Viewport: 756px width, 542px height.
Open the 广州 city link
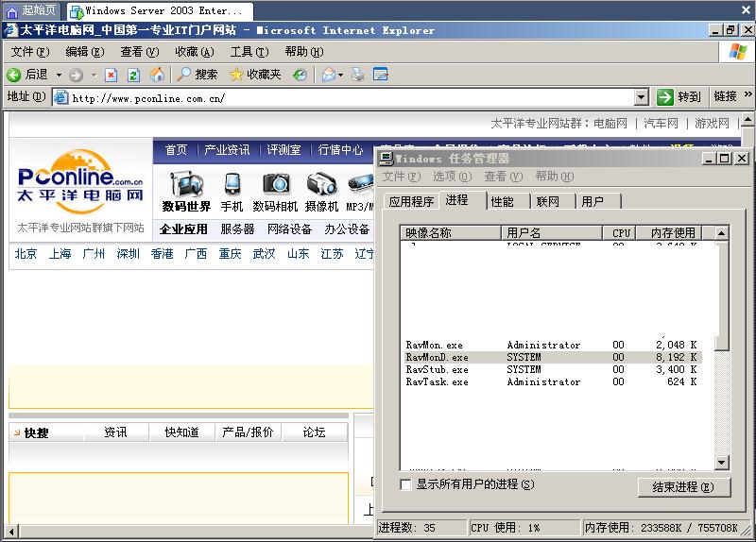coord(94,253)
